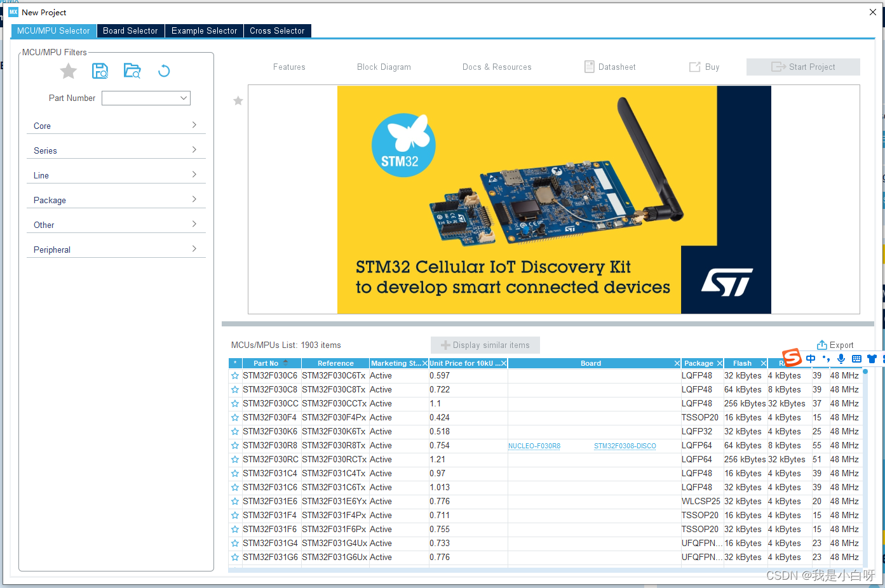Screen dimensions: 885x588
Task: Expand the Line filter section
Action: (x=116, y=175)
